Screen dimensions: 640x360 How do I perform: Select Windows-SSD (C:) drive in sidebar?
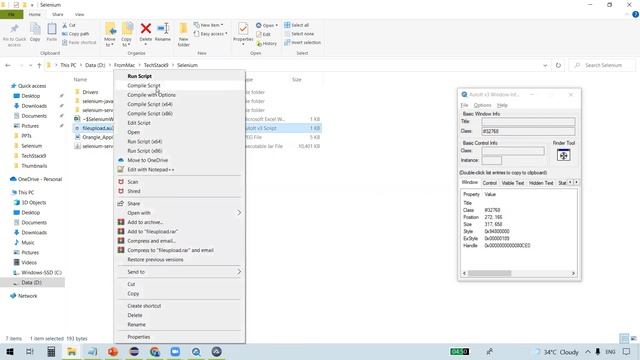[41, 273]
